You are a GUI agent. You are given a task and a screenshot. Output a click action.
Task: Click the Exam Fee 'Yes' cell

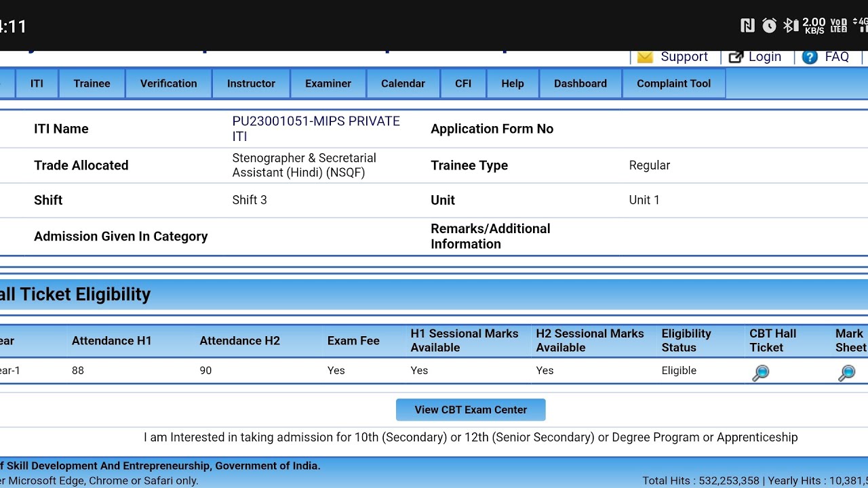(336, 370)
